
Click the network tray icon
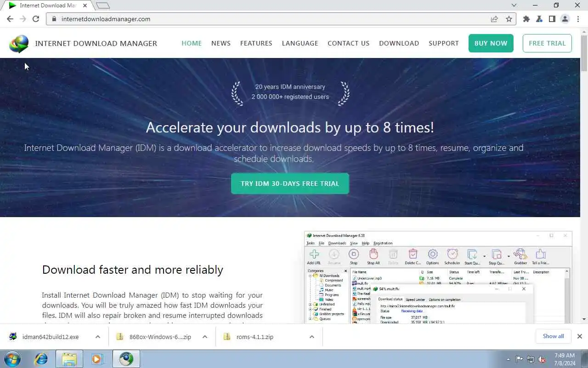pyautogui.click(x=531, y=359)
